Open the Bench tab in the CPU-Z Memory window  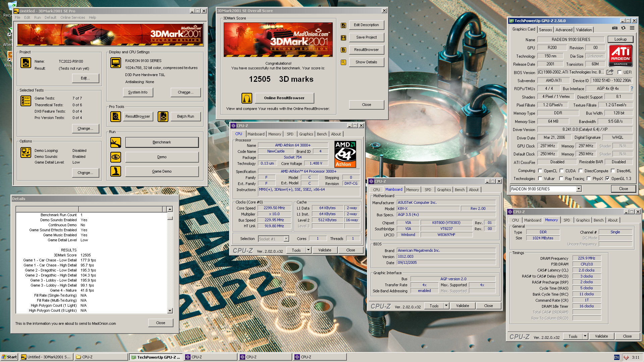click(598, 220)
